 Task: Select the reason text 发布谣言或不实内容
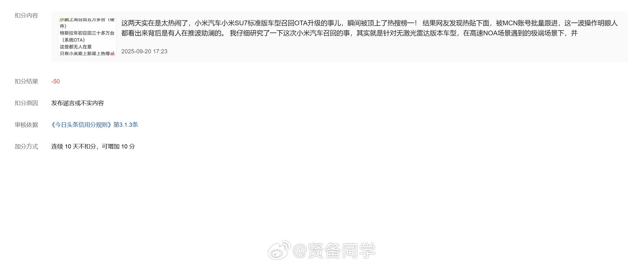click(77, 103)
